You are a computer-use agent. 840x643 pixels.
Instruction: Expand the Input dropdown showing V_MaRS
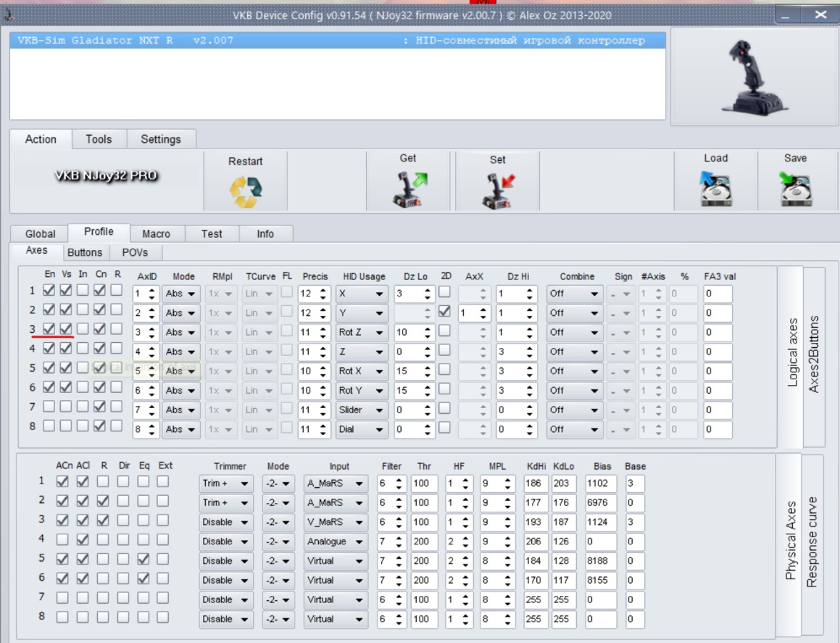pos(335,522)
